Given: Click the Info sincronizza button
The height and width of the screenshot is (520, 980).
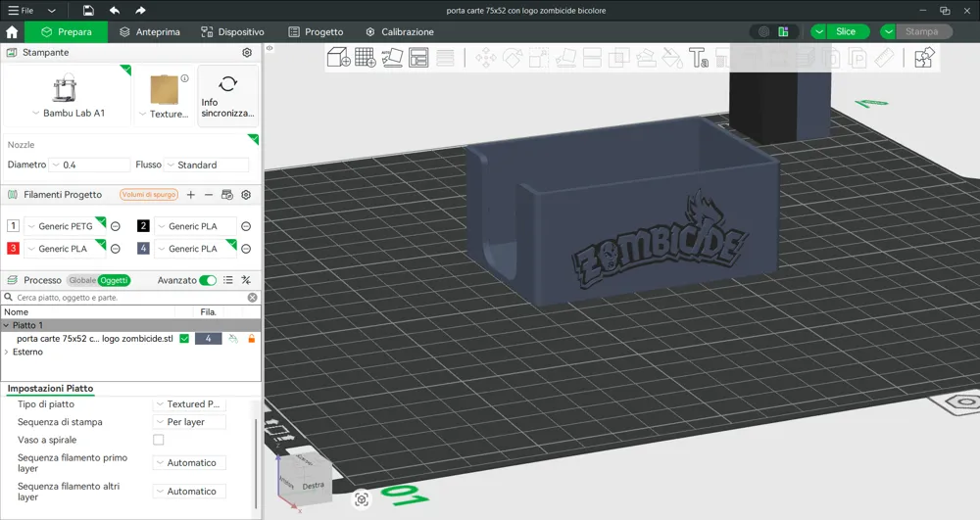Looking at the screenshot, I should pos(227,96).
